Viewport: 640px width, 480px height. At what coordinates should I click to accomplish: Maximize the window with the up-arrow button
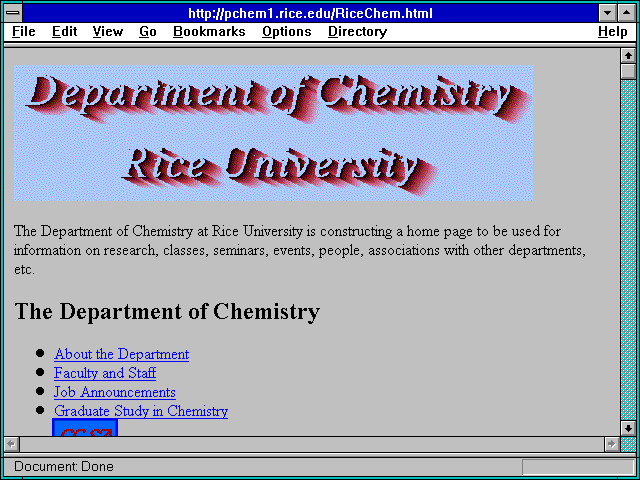click(627, 13)
